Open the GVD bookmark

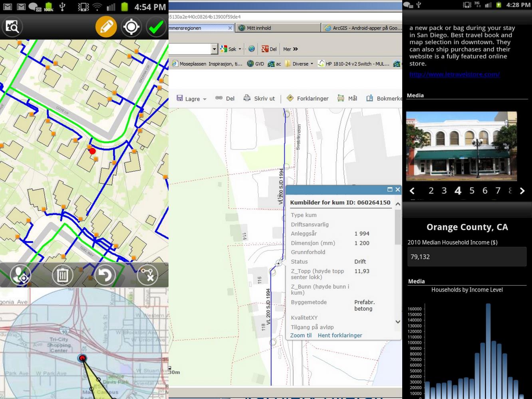coord(255,64)
